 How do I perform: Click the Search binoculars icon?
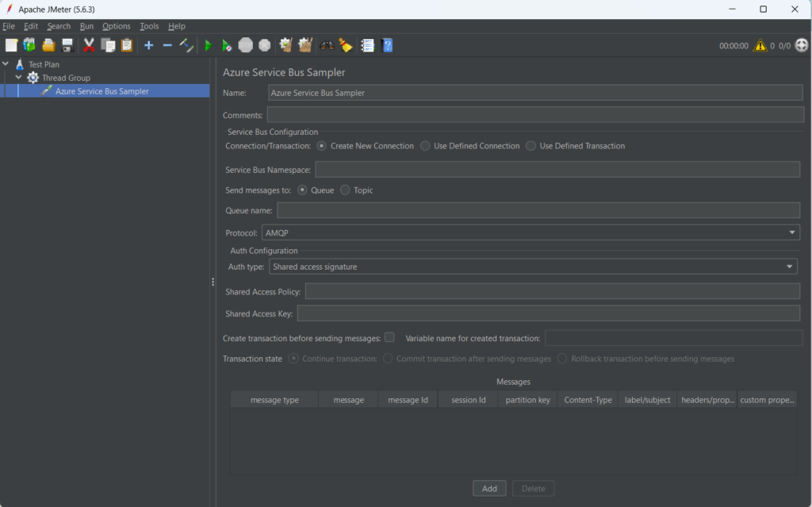(326, 46)
